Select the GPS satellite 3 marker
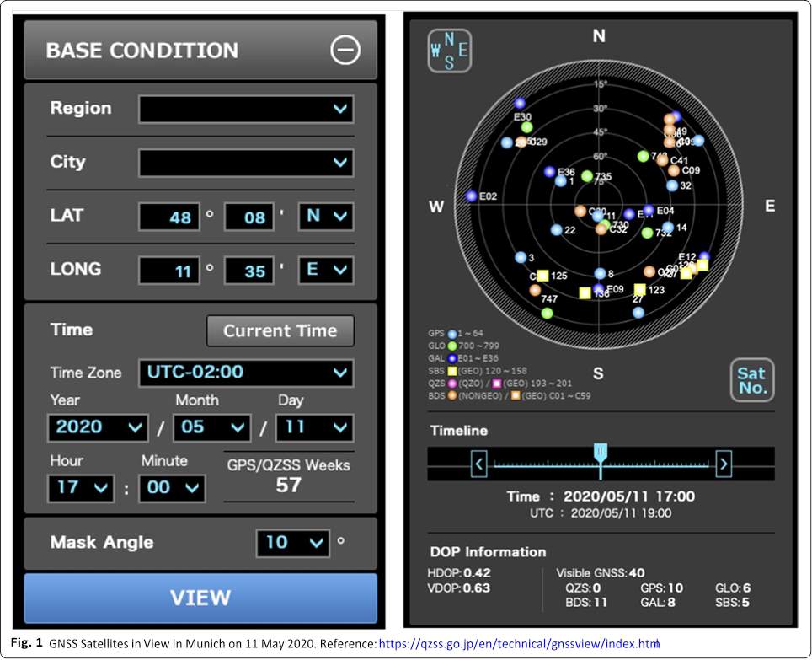 [x=520, y=257]
